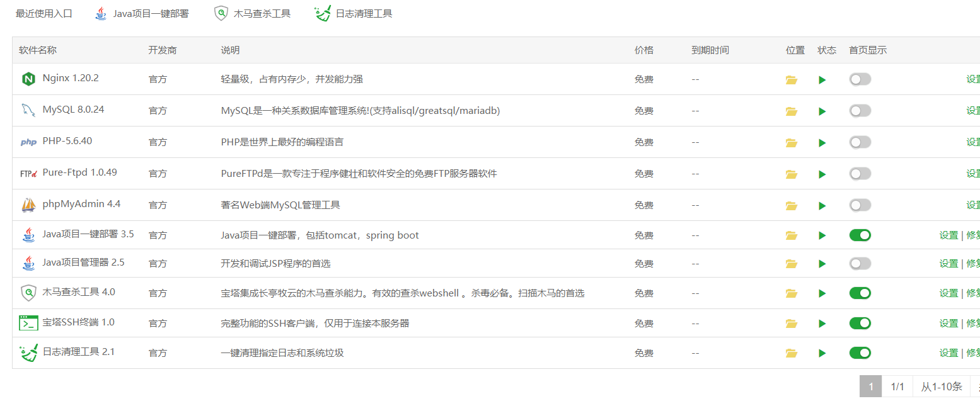Click phpMyAdmin status play icon
The width and height of the screenshot is (980, 406).
tap(822, 206)
